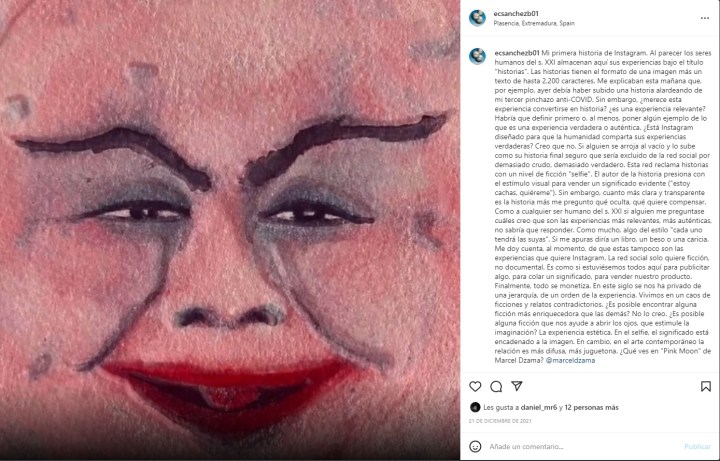The width and height of the screenshot is (720, 461).
Task: Click the Publicar button
Action: pos(698,446)
